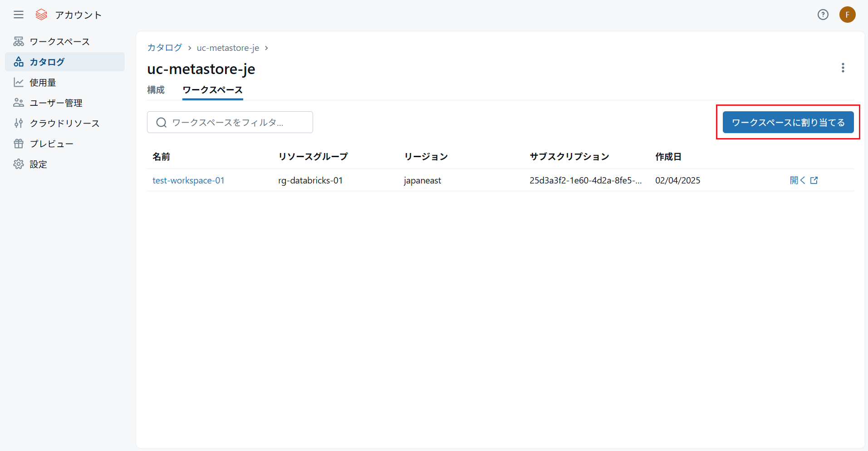Image resolution: width=868 pixels, height=451 pixels.
Task: Click the プレビュー gift icon
Action: click(19, 144)
